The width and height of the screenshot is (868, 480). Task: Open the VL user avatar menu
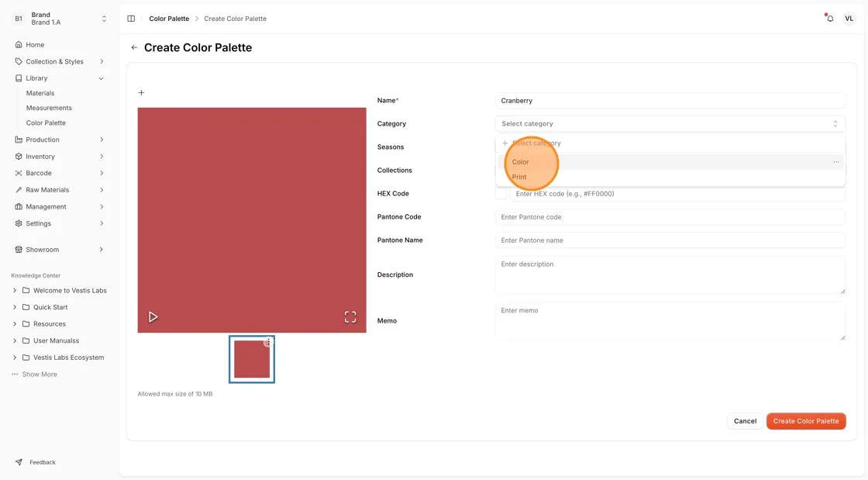(849, 19)
